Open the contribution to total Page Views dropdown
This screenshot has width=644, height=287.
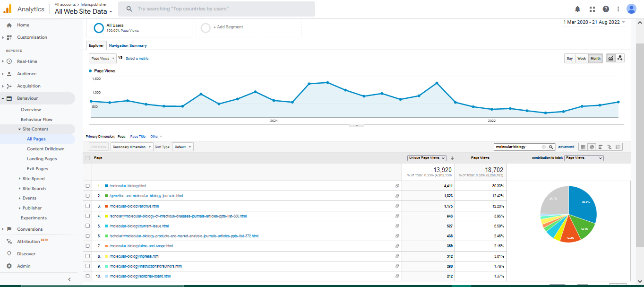point(584,158)
